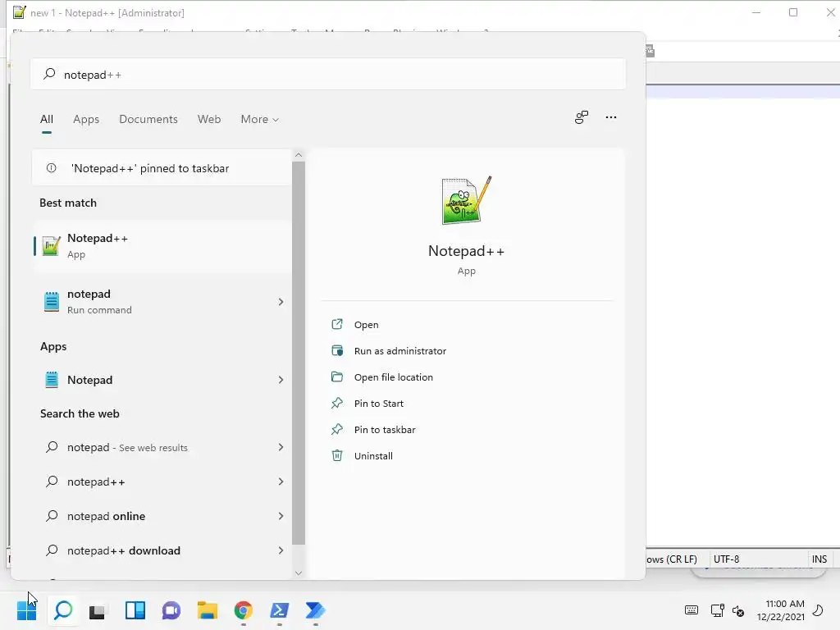840x630 pixels.
Task: Open the last blue arrow taskbar app
Action: [315, 610]
